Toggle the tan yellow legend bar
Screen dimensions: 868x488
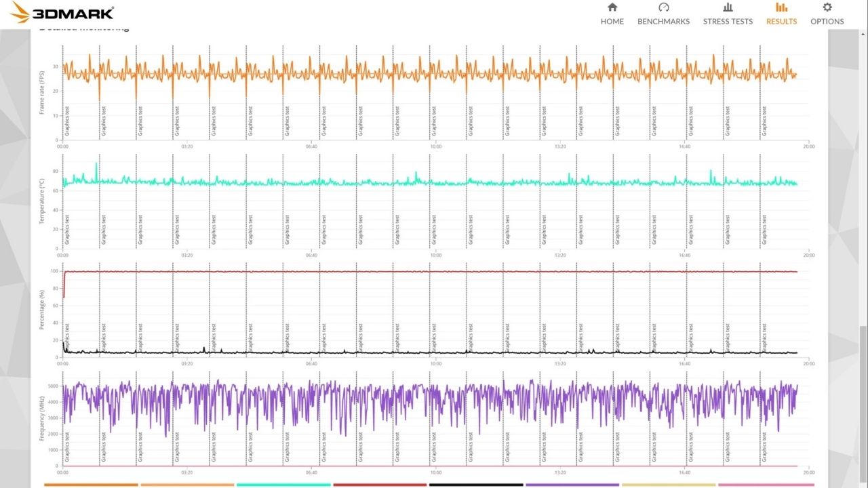pos(669,485)
